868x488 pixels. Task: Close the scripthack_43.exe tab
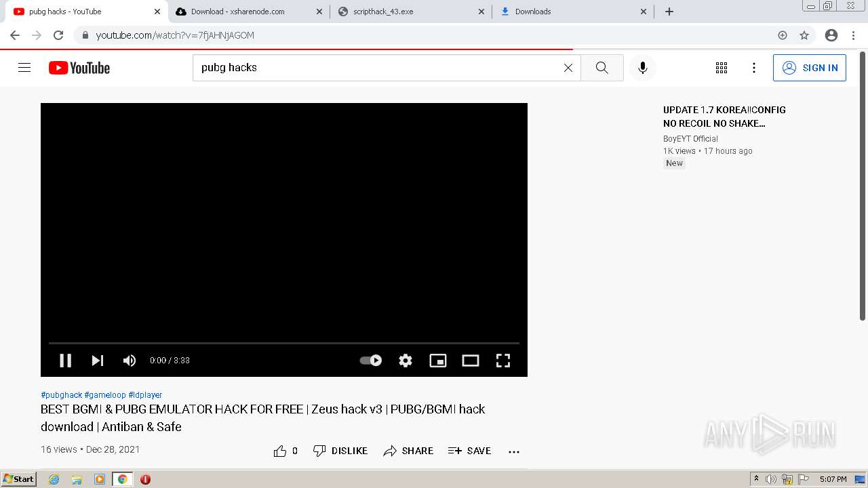(x=481, y=12)
